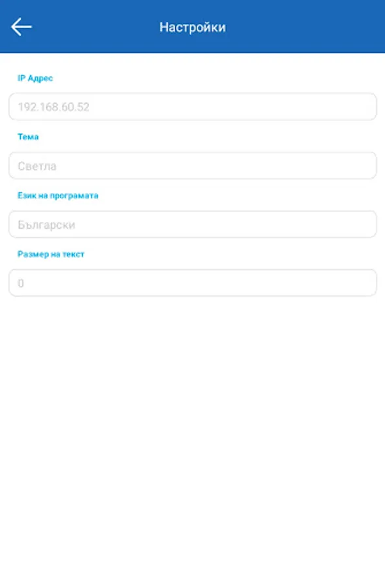Focus the IP Адрес input field
The height and width of the screenshot is (588, 385).
click(192, 107)
